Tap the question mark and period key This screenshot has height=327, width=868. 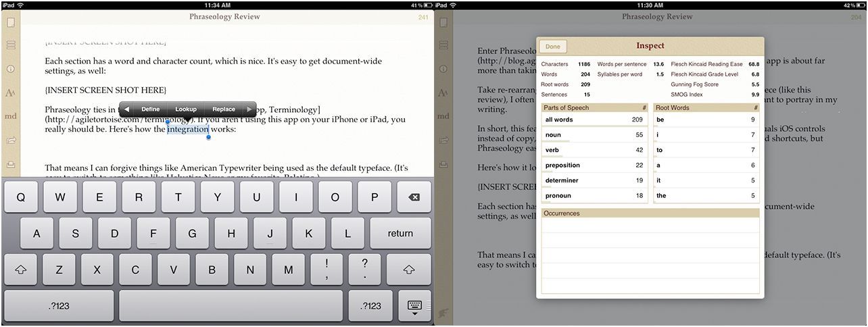[365, 270]
